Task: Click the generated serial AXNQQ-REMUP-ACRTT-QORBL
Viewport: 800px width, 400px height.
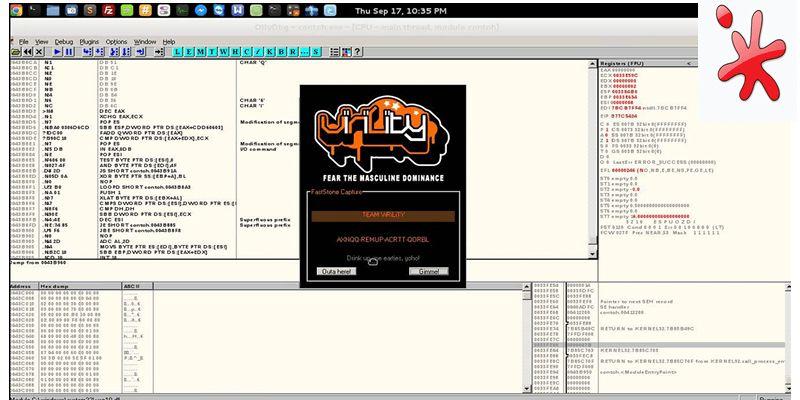Action: (x=383, y=239)
